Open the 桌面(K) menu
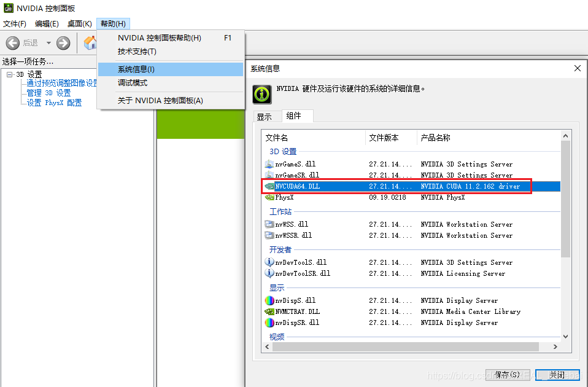The image size is (588, 387). pos(80,23)
